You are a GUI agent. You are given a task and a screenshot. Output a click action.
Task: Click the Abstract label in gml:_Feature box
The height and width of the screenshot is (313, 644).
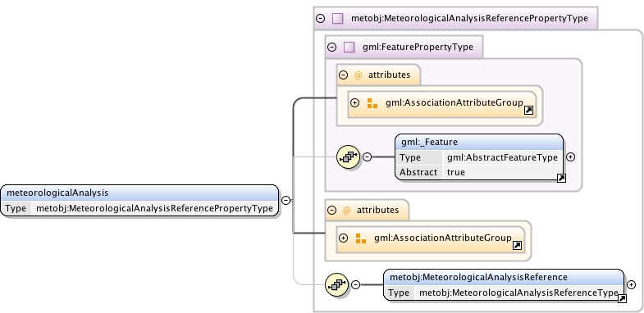418,172
